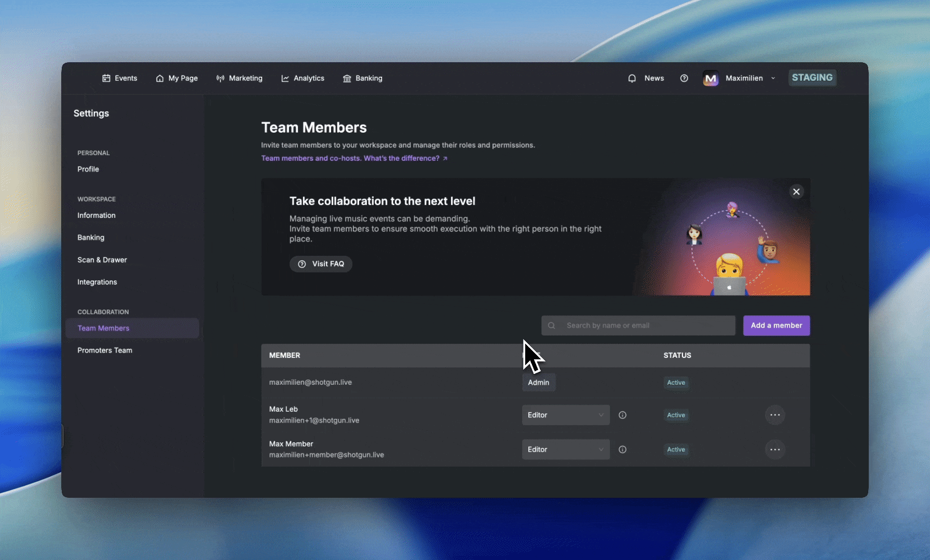Click the STAGING badge
This screenshot has width=930, height=560.
click(x=812, y=78)
